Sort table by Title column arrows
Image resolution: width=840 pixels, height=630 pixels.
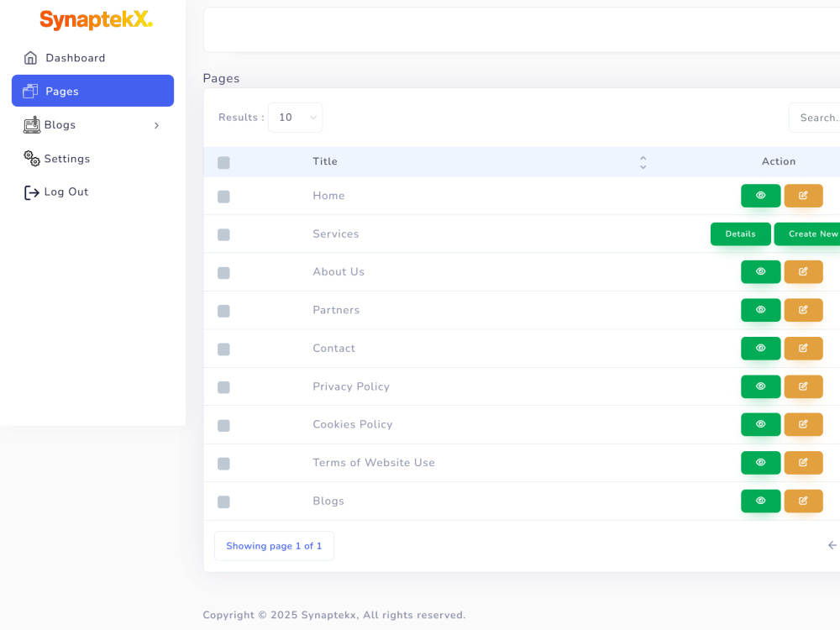click(x=643, y=162)
